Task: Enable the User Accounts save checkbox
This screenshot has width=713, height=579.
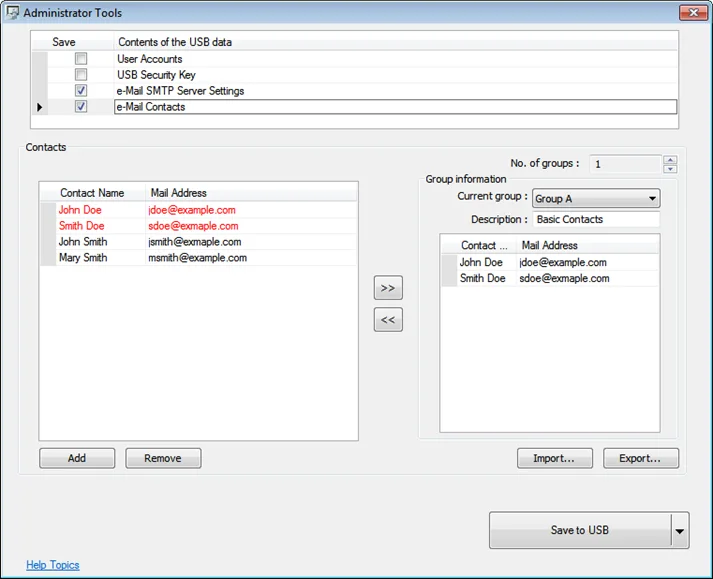Action: (81, 58)
